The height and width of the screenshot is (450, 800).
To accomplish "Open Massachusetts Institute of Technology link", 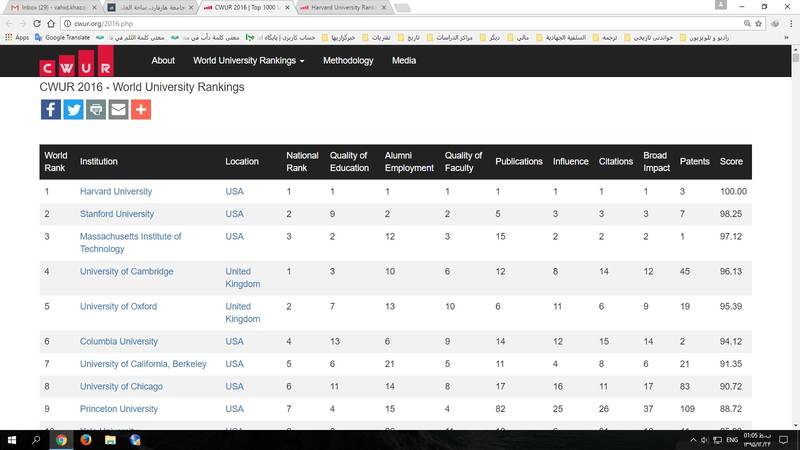I will click(131, 242).
